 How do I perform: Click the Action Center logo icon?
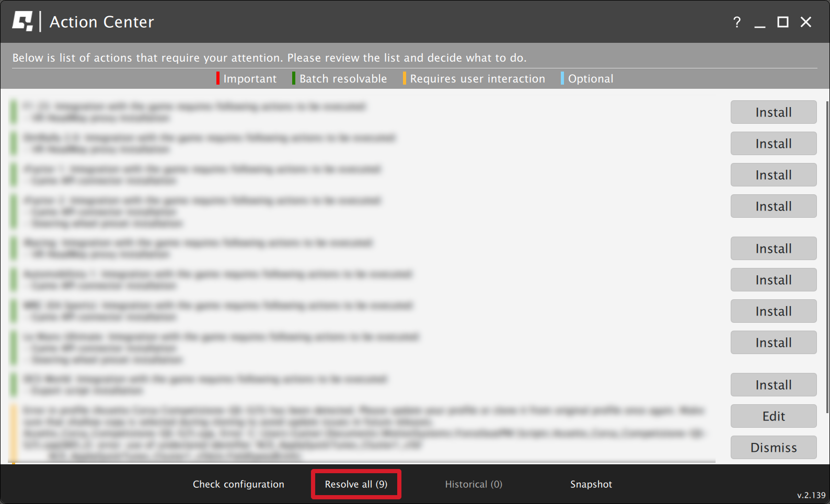point(22,21)
